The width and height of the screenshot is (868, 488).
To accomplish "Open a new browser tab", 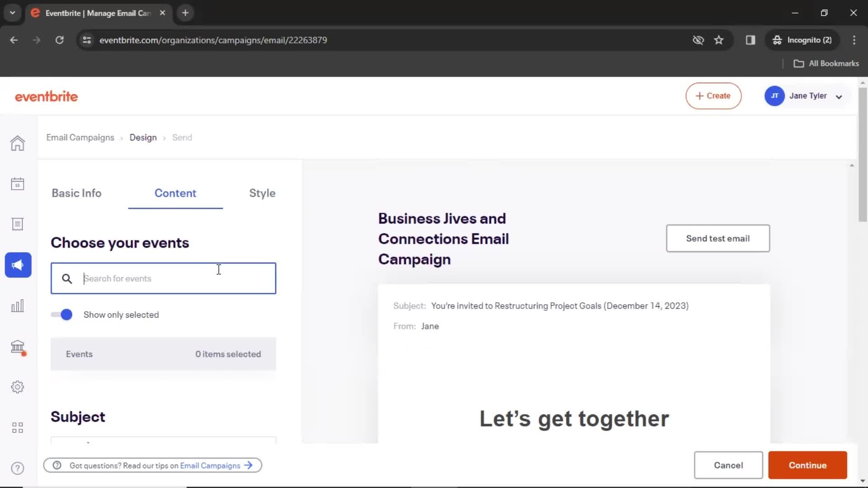I will click(x=185, y=13).
